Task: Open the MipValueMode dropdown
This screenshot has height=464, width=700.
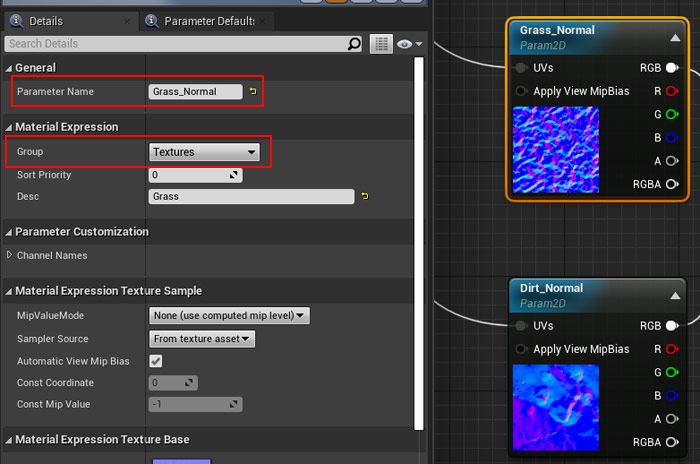Action: (x=229, y=316)
